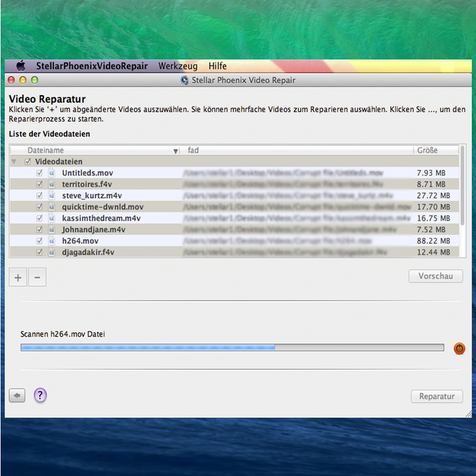Screen dimensions: 476x476
Task: Click the Dateiname sort arrow
Action: 176,151
